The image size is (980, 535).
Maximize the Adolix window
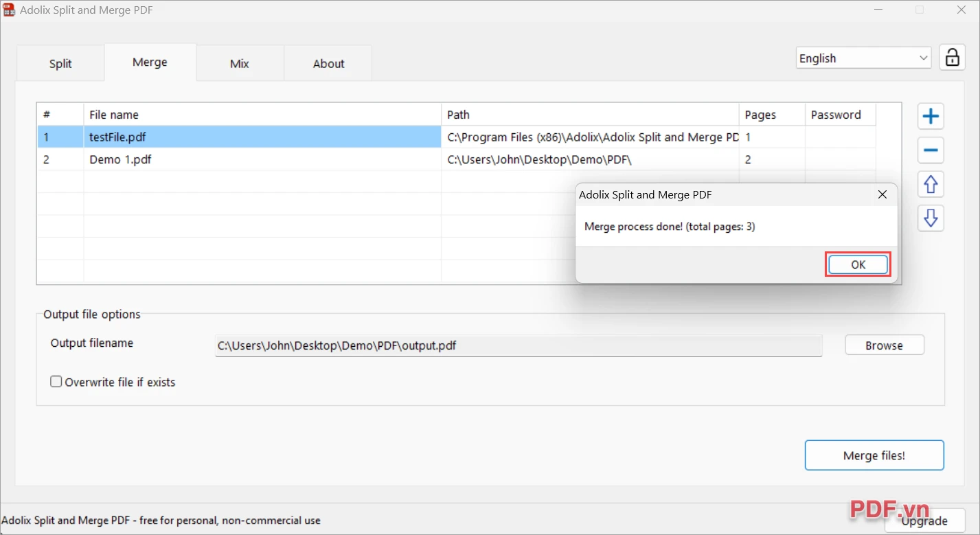pos(920,10)
